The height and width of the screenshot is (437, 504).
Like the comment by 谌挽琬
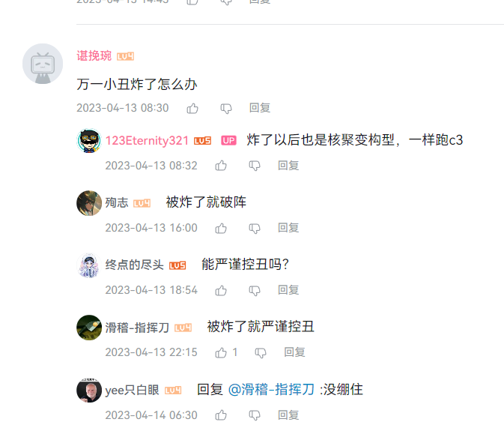tap(192, 109)
